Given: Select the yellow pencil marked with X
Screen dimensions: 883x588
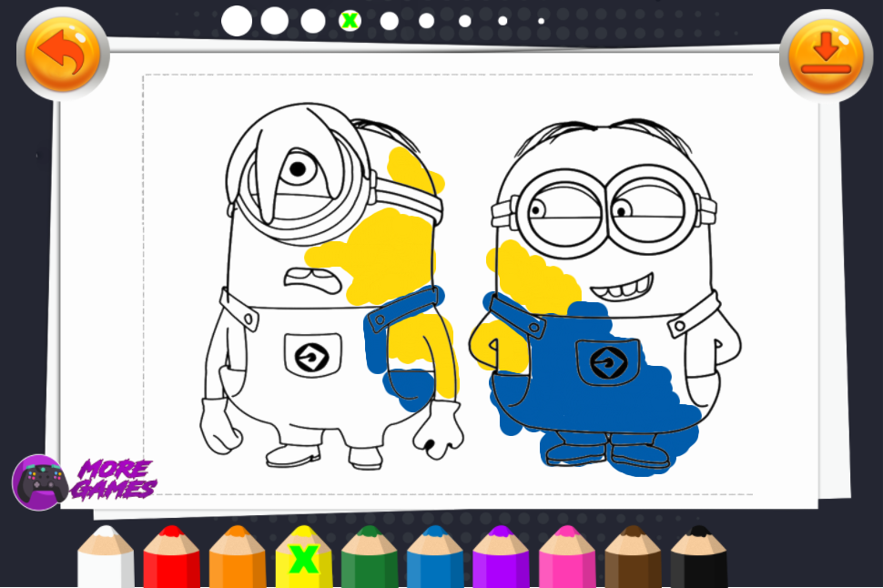Looking at the screenshot, I should pyautogui.click(x=303, y=558).
